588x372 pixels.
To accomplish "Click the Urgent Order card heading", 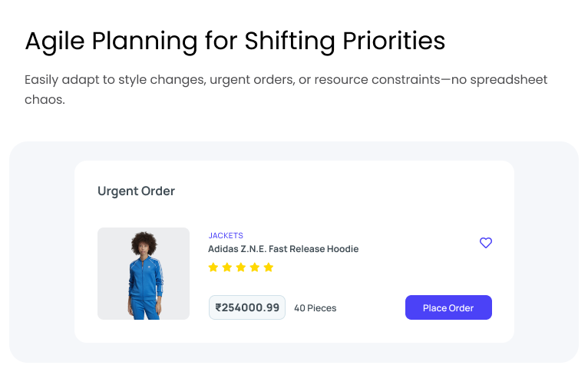I will point(136,191).
